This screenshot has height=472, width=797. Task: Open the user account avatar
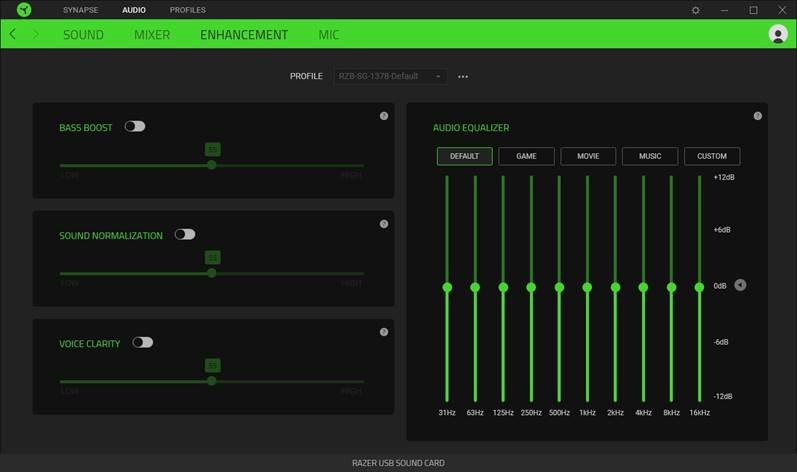tap(778, 34)
